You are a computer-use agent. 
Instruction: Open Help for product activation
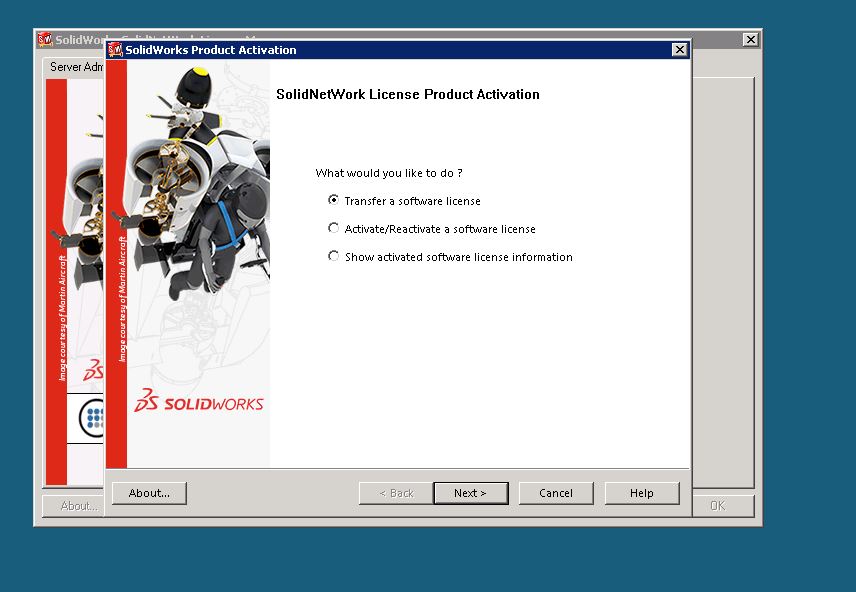[641, 493]
